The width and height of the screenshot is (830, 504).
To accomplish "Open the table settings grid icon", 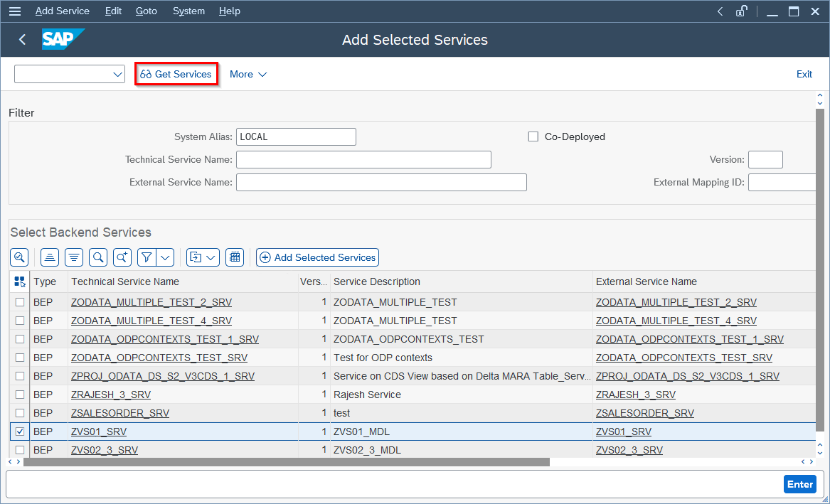I will point(235,257).
